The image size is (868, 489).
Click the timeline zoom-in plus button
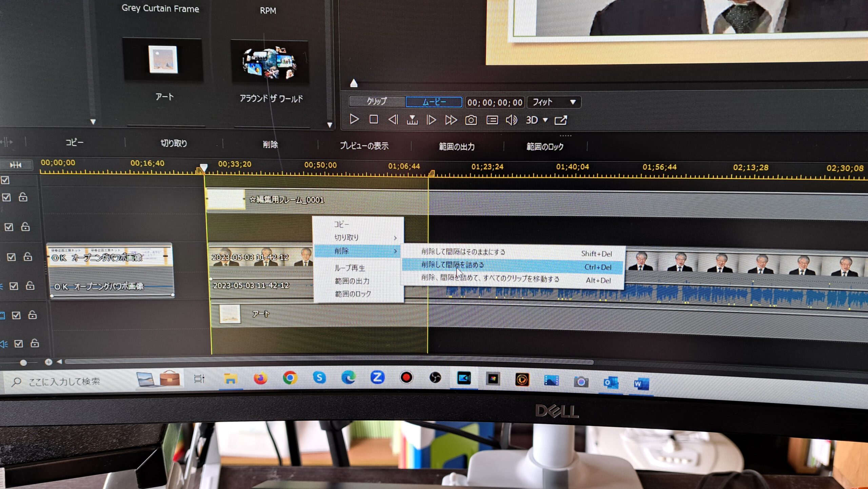(x=48, y=362)
